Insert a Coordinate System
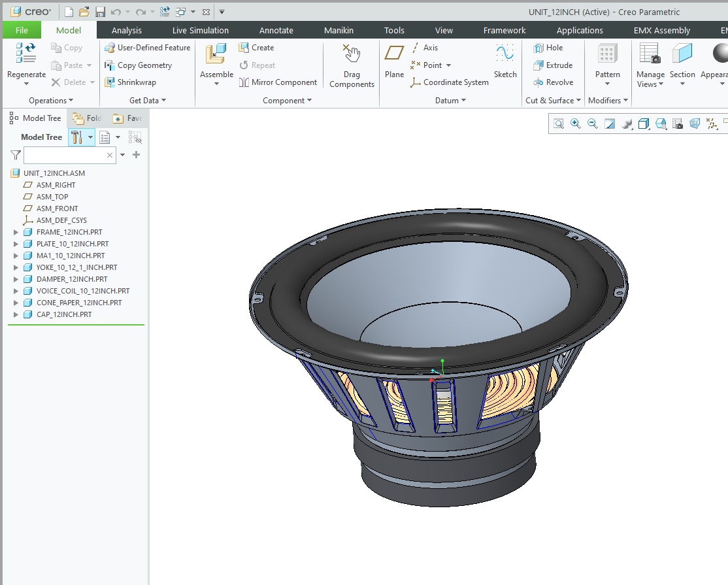728x585 pixels. pyautogui.click(x=450, y=82)
